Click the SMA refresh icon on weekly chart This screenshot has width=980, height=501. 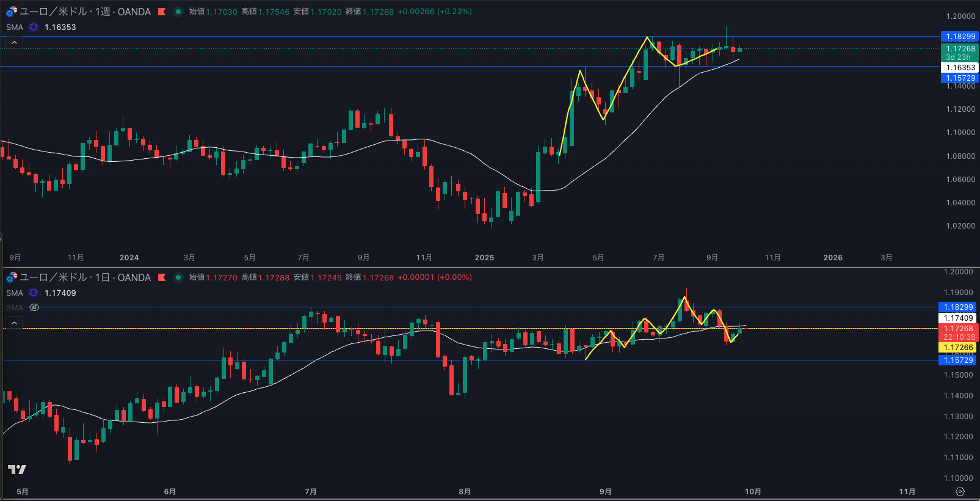coord(34,27)
